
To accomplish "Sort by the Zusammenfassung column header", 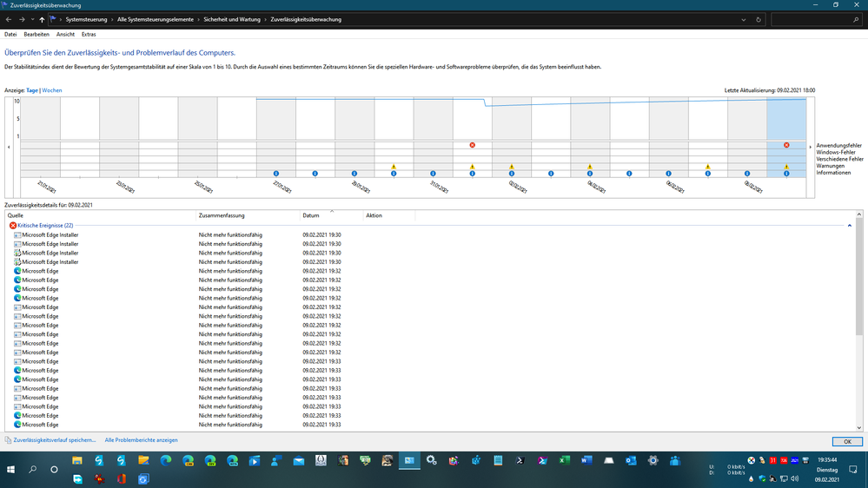I will pos(248,215).
